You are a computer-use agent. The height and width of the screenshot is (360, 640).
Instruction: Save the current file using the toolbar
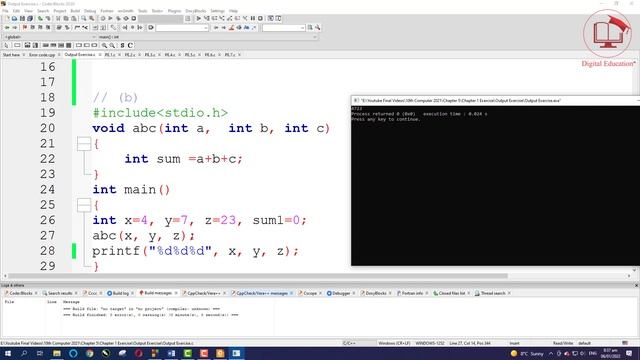[22, 18]
